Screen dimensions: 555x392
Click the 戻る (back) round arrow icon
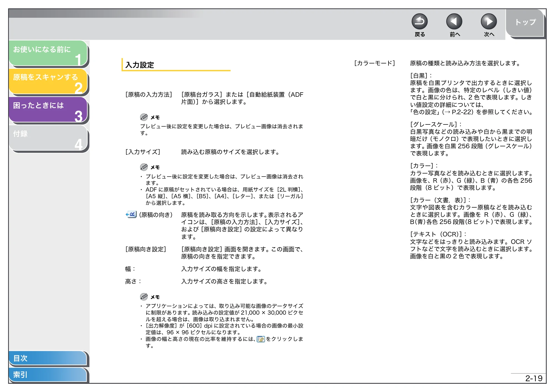point(419,21)
